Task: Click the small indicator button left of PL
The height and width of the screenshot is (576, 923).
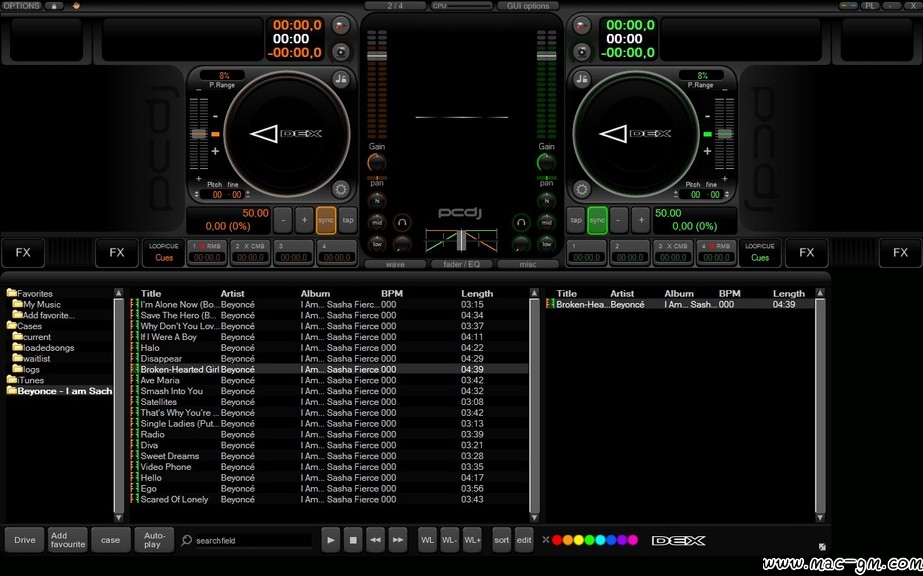Action: (849, 6)
